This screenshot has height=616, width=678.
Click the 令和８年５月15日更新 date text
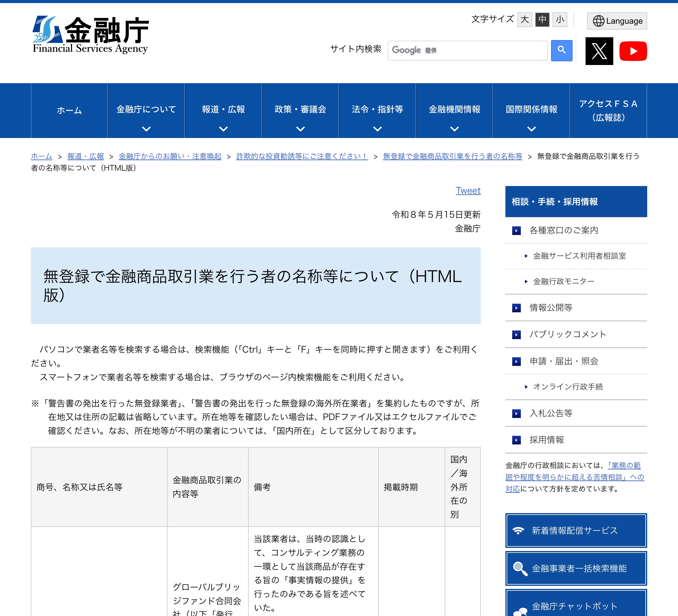pos(436,215)
